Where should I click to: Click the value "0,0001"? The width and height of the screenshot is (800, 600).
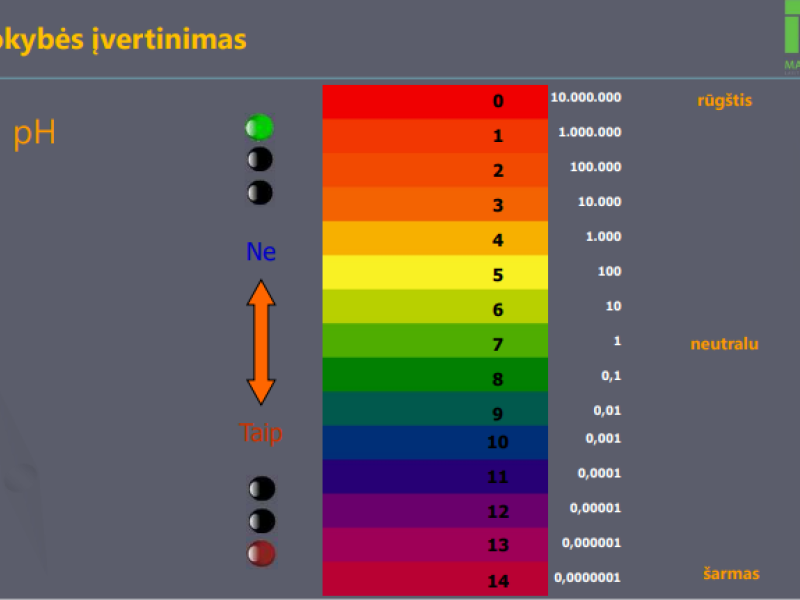pos(599,473)
